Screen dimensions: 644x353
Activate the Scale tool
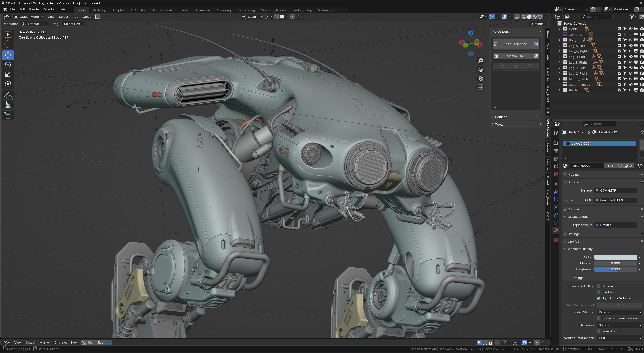click(x=8, y=74)
